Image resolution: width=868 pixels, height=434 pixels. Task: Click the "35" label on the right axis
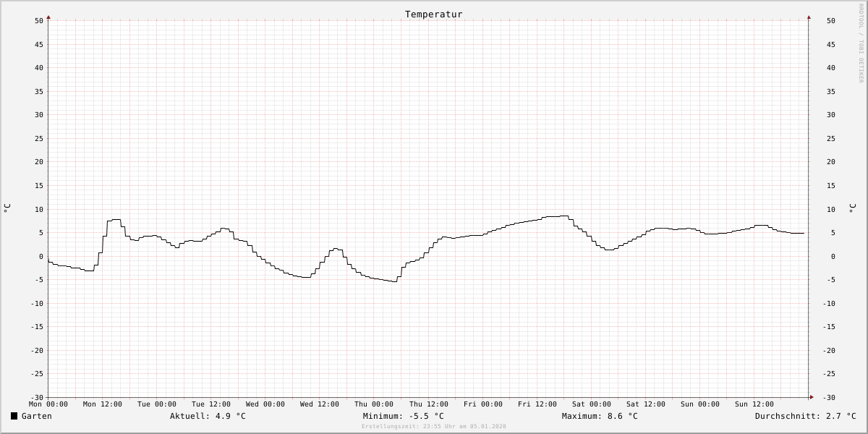[830, 91]
